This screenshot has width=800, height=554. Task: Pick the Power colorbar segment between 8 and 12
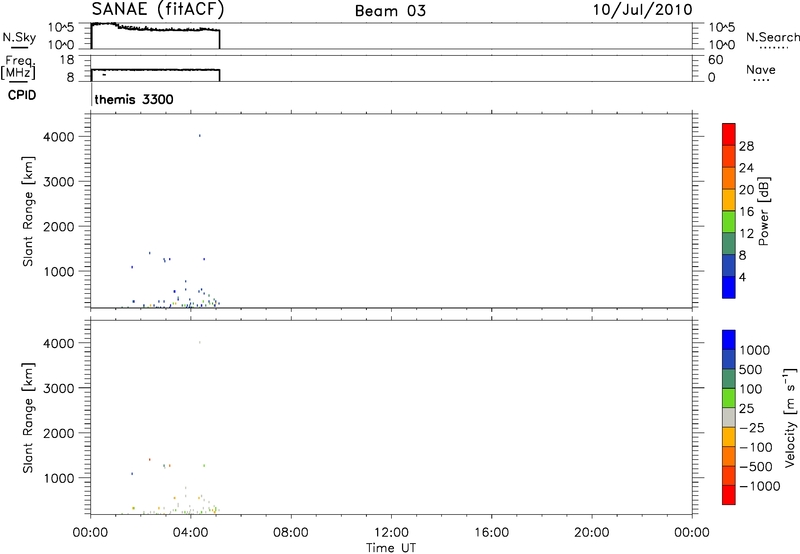click(x=729, y=243)
